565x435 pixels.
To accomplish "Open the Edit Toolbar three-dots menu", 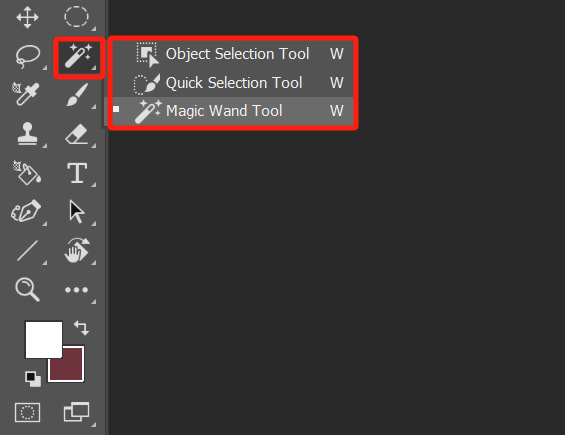I will [x=76, y=290].
